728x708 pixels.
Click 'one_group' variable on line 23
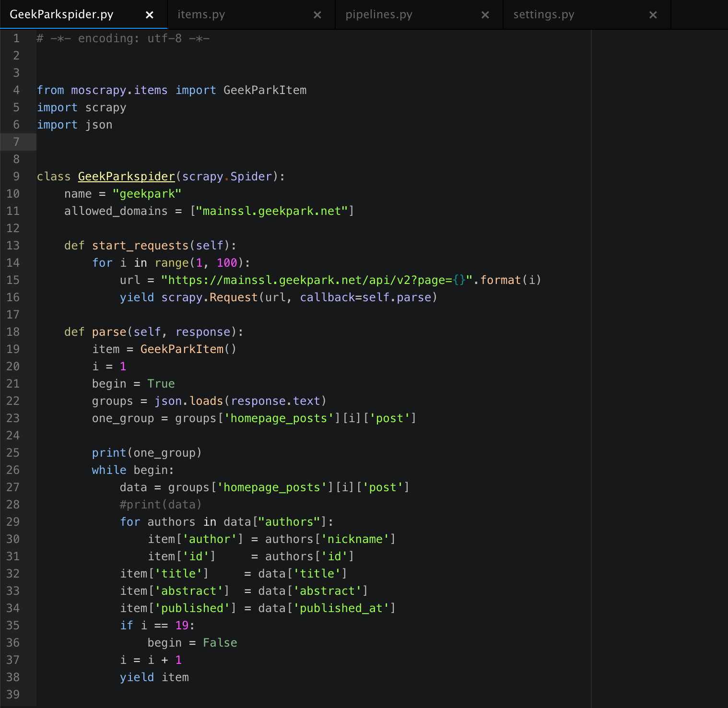tap(123, 418)
